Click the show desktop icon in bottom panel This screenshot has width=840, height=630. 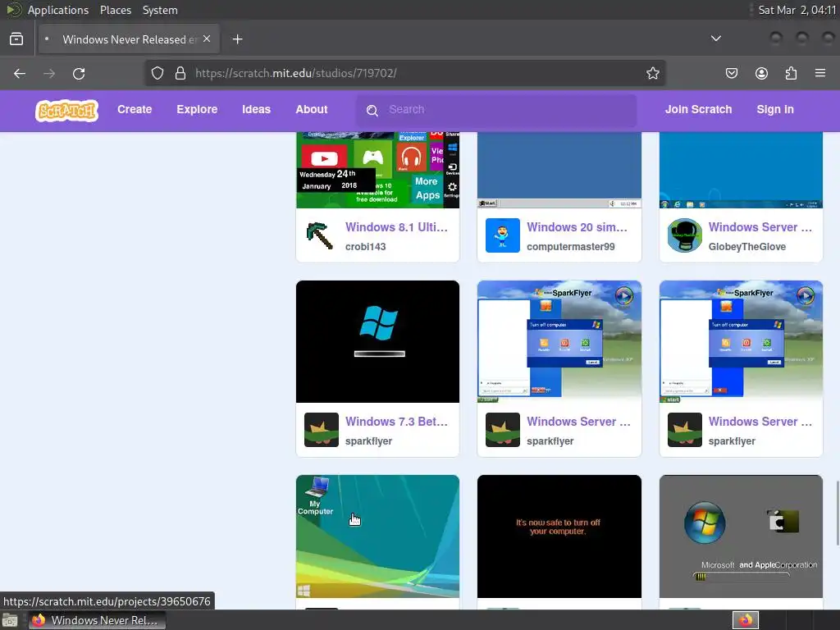[x=10, y=621]
